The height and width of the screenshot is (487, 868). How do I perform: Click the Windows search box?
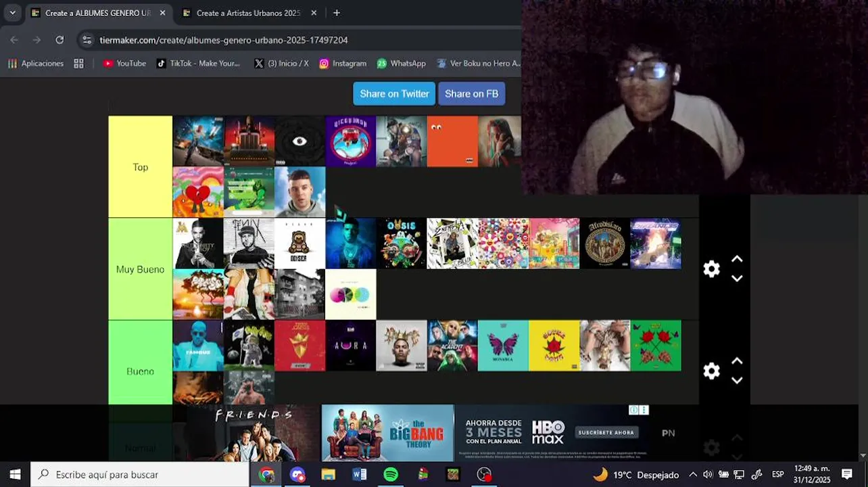140,474
